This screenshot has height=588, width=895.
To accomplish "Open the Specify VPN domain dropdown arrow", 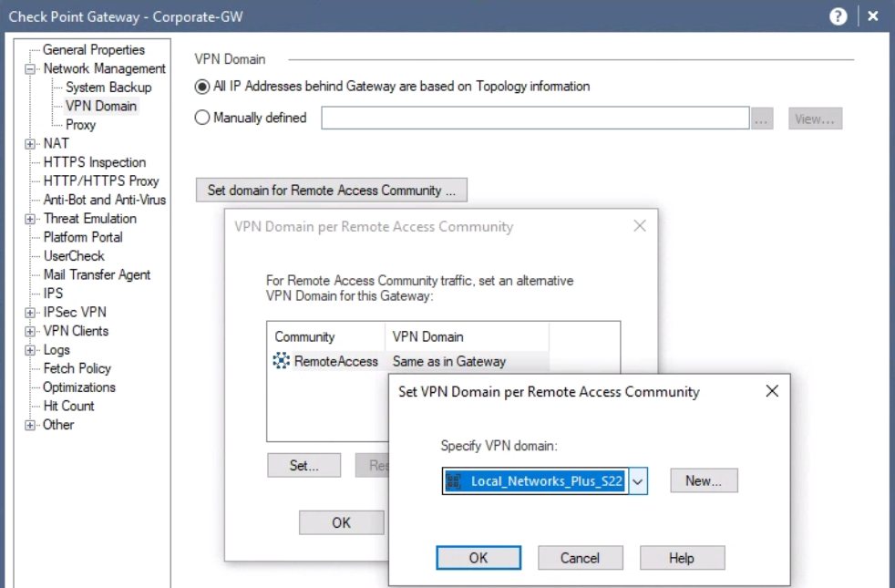I will [x=638, y=481].
